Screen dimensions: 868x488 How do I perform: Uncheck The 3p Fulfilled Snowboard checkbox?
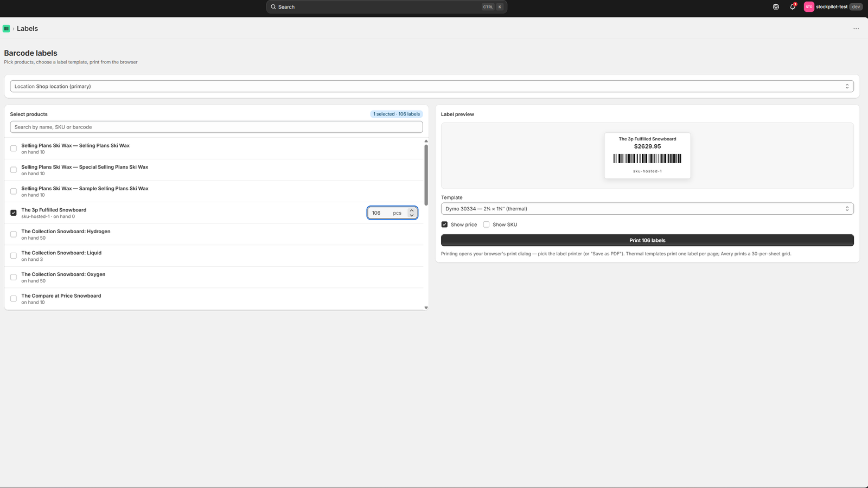tap(14, 213)
